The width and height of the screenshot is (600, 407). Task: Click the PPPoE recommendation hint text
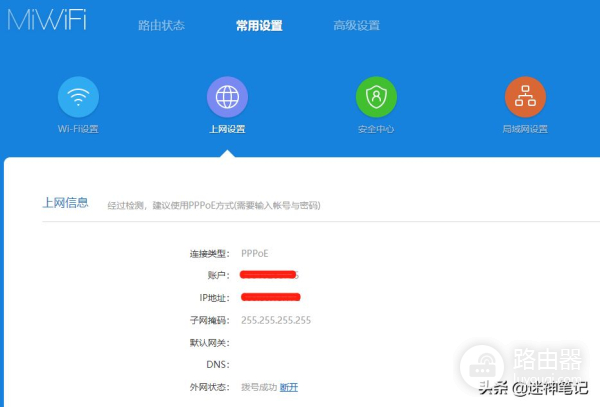click(214, 206)
